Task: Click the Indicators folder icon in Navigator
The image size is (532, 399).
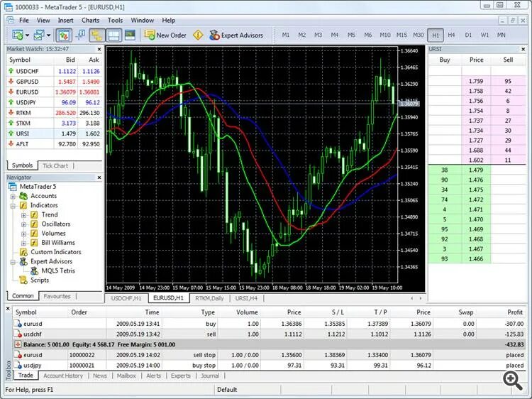Action: [x=23, y=205]
